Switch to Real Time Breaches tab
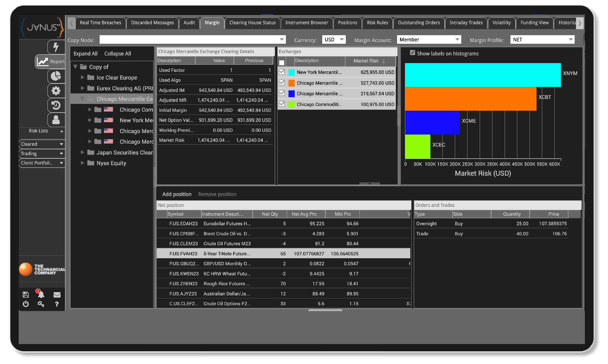This screenshot has width=608, height=364. click(101, 23)
